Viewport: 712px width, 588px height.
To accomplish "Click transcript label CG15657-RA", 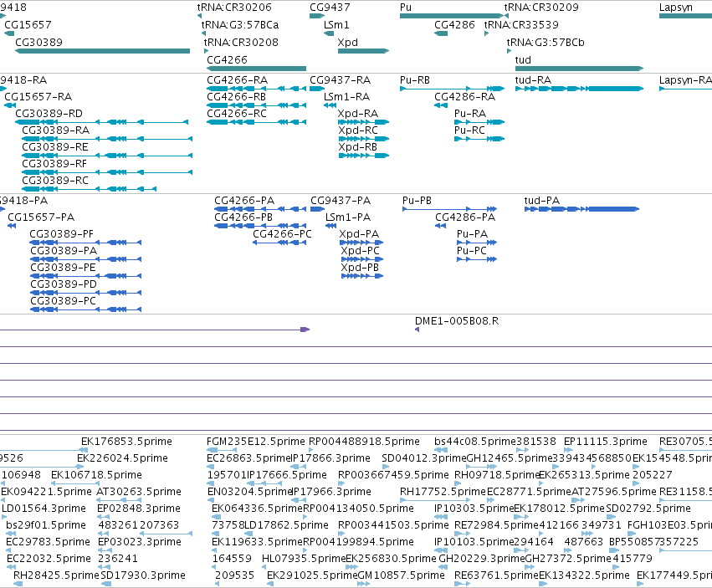I will pos(38,97).
